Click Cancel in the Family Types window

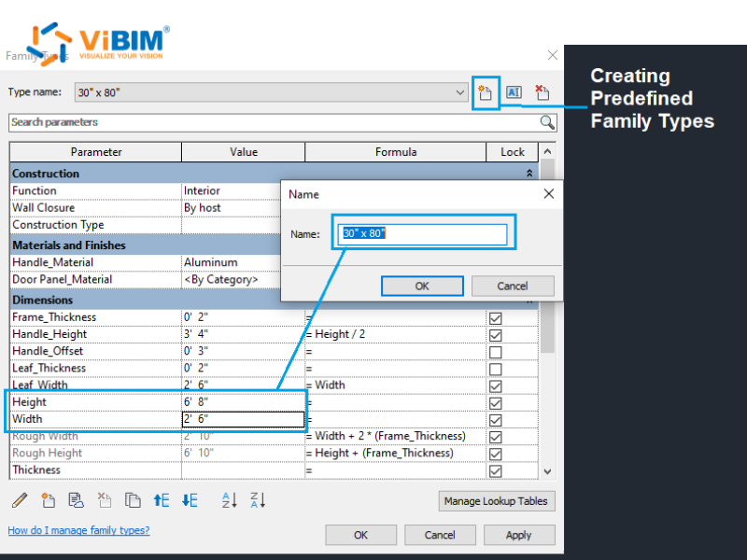pyautogui.click(x=440, y=535)
